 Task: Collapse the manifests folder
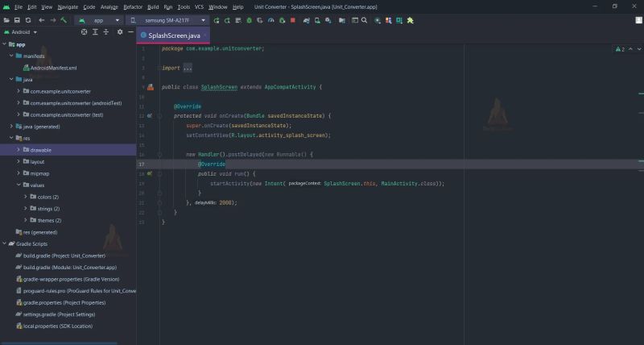11,56
